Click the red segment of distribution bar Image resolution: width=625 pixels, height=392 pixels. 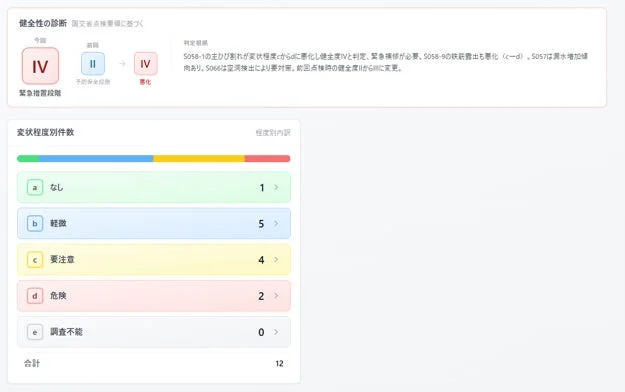click(267, 159)
